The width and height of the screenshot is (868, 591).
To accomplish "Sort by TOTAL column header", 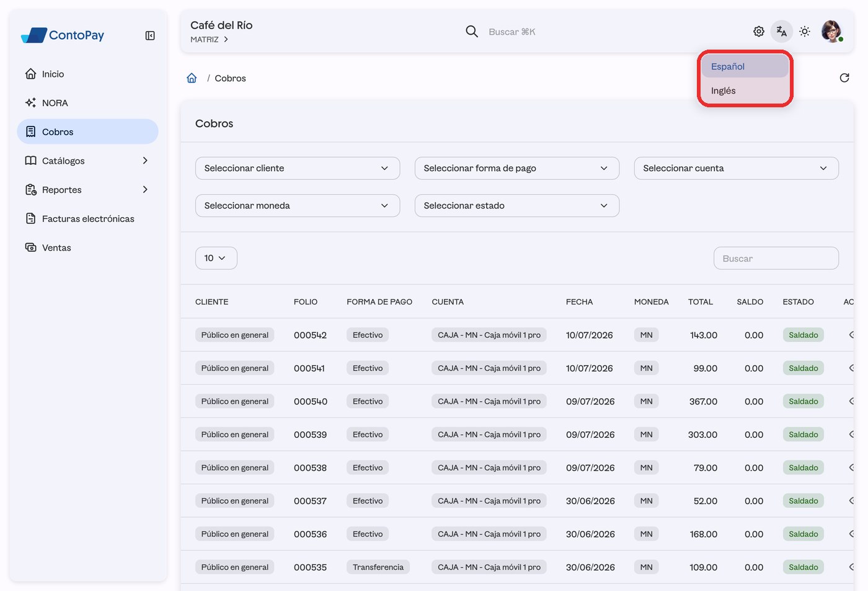I will coord(701,302).
